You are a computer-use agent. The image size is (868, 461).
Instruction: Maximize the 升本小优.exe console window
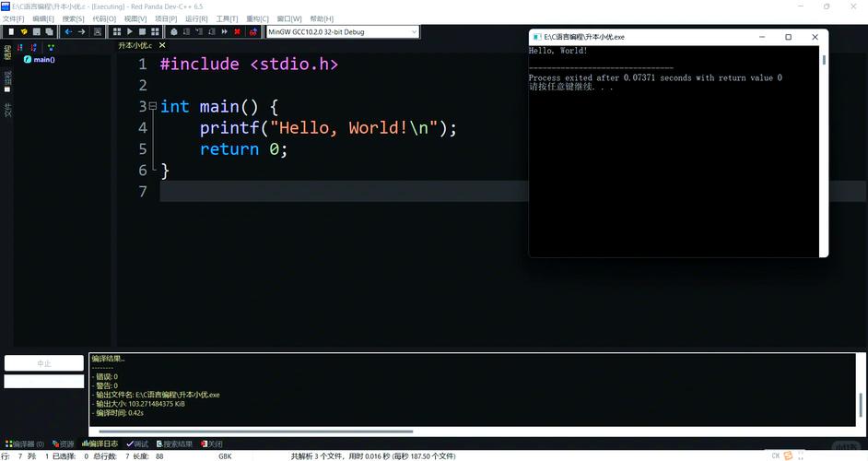pyautogui.click(x=788, y=37)
